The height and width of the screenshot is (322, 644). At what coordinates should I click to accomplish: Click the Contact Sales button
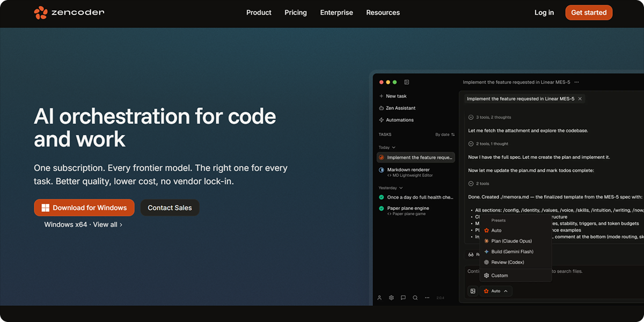(170, 208)
